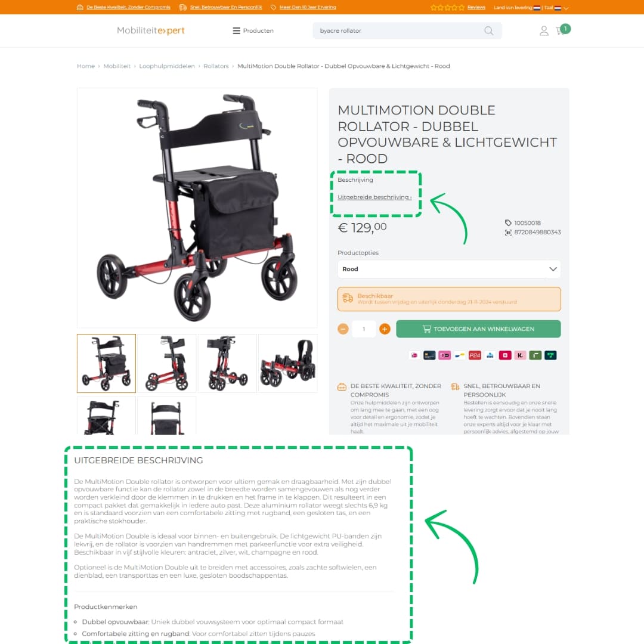Add product via Toevoegen aan winkelwagen
644x644 pixels.
[x=478, y=329]
